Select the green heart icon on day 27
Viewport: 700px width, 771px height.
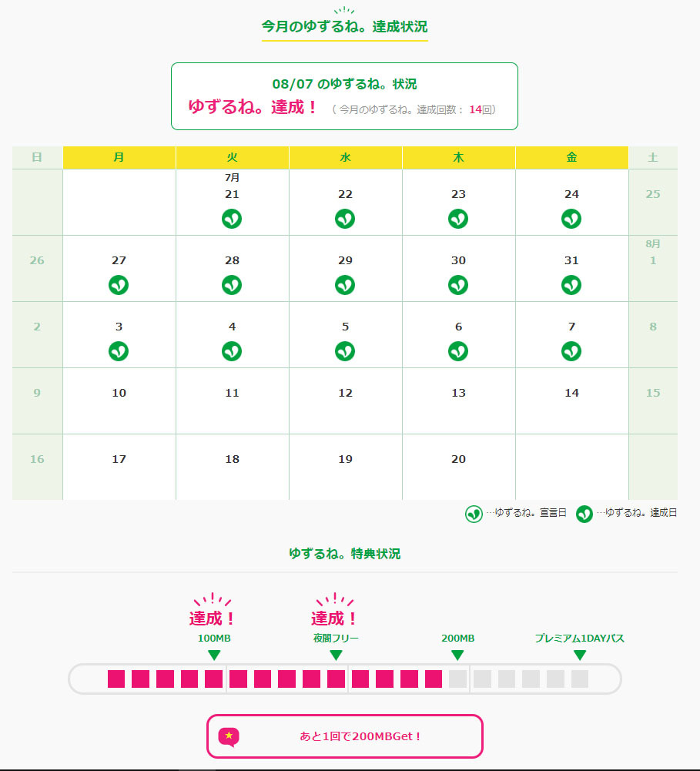pos(119,285)
